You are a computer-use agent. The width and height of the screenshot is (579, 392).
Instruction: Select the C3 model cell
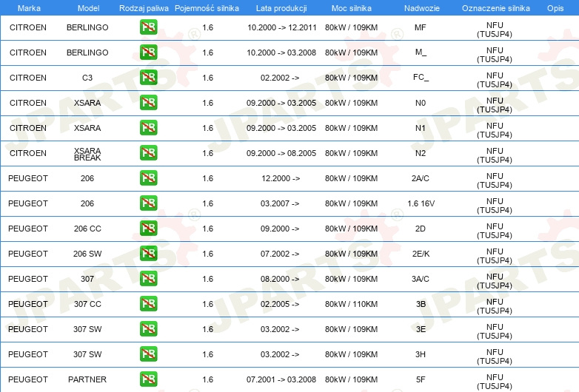coord(87,78)
